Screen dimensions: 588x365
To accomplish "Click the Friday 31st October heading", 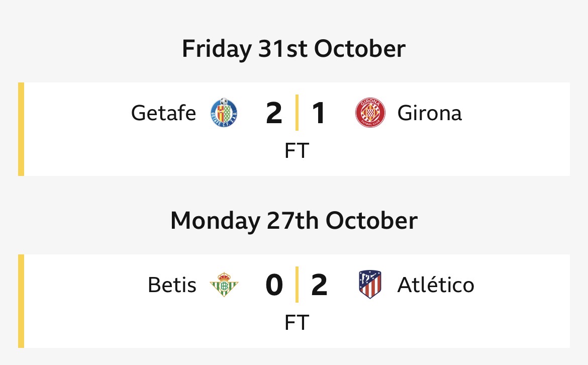I will coord(293,49).
